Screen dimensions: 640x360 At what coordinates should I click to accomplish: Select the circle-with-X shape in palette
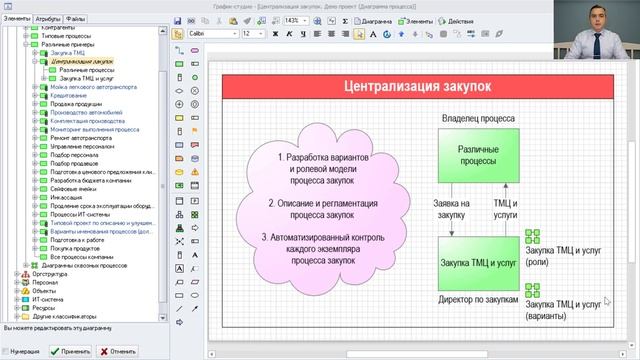click(x=195, y=91)
